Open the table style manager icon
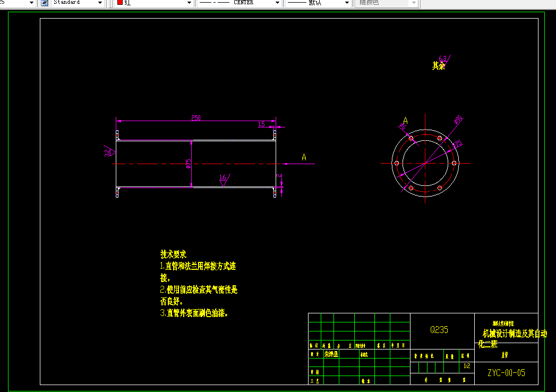 pyautogui.click(x=45, y=3)
